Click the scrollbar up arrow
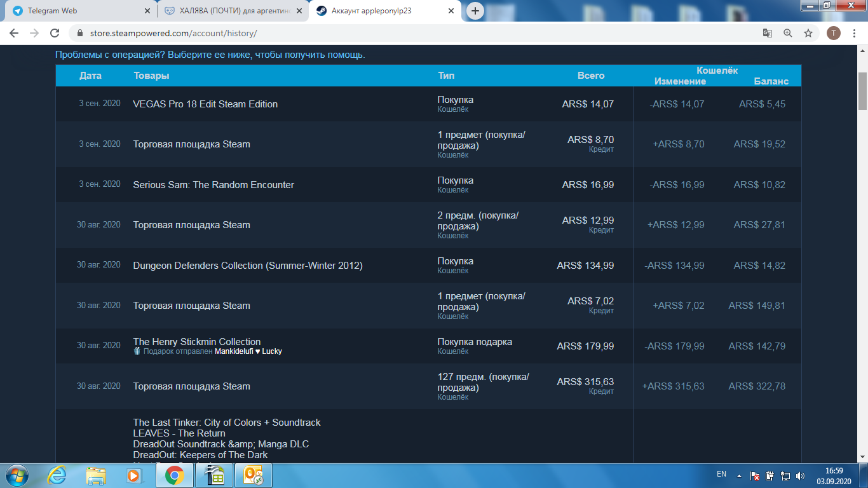 pos(862,50)
